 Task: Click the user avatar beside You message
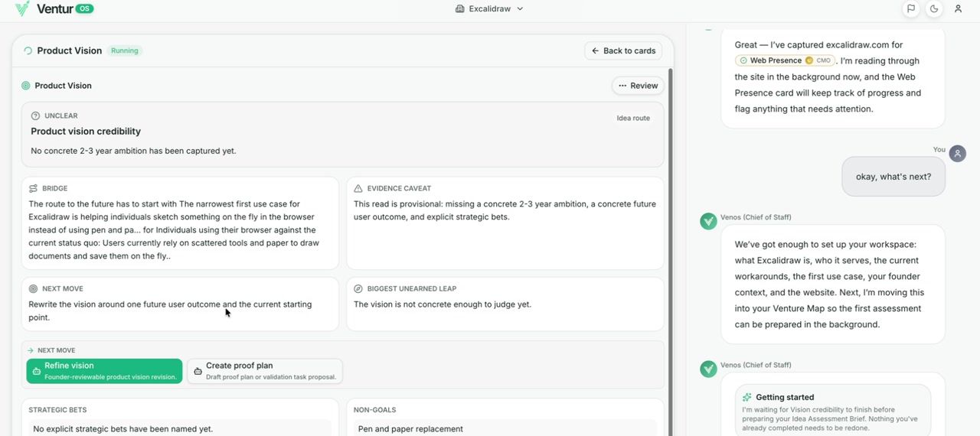pos(957,154)
